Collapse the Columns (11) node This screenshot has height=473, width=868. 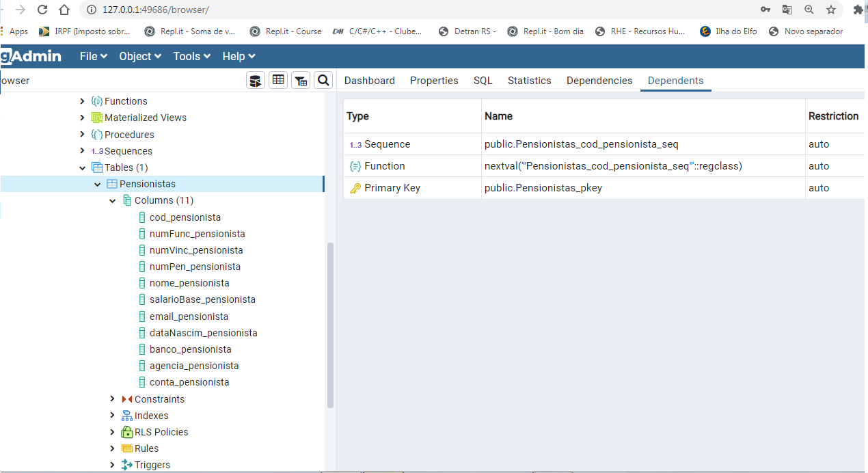click(x=113, y=201)
